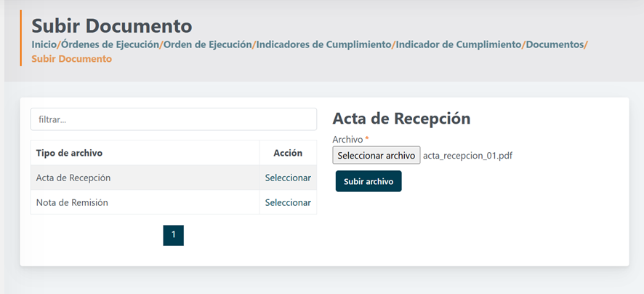This screenshot has height=294, width=644.
Task: Go to Órdenes de Ejecución breadcrumb
Action: [110, 44]
